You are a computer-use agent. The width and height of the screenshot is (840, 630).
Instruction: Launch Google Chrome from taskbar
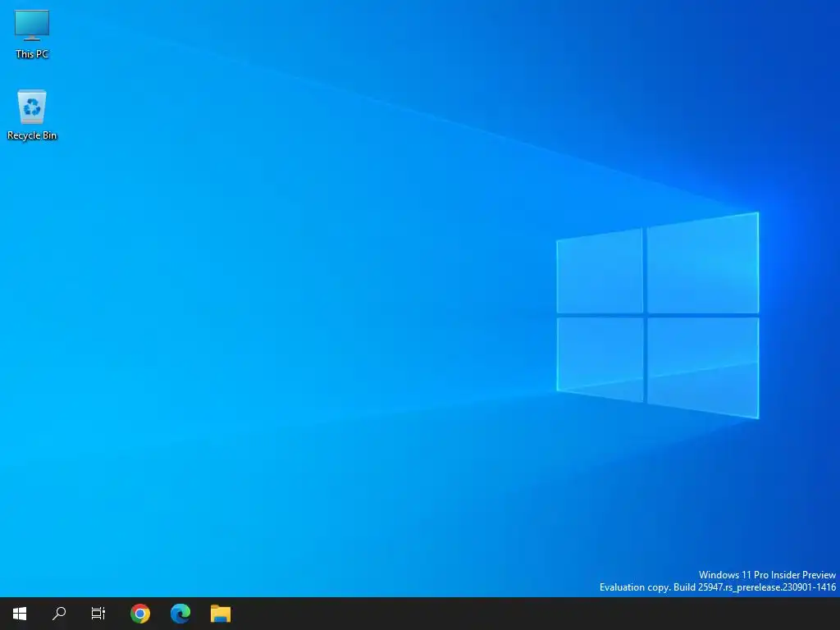(x=140, y=614)
